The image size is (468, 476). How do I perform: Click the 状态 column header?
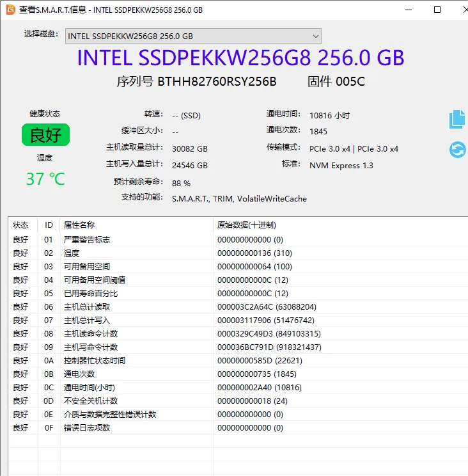click(x=23, y=225)
